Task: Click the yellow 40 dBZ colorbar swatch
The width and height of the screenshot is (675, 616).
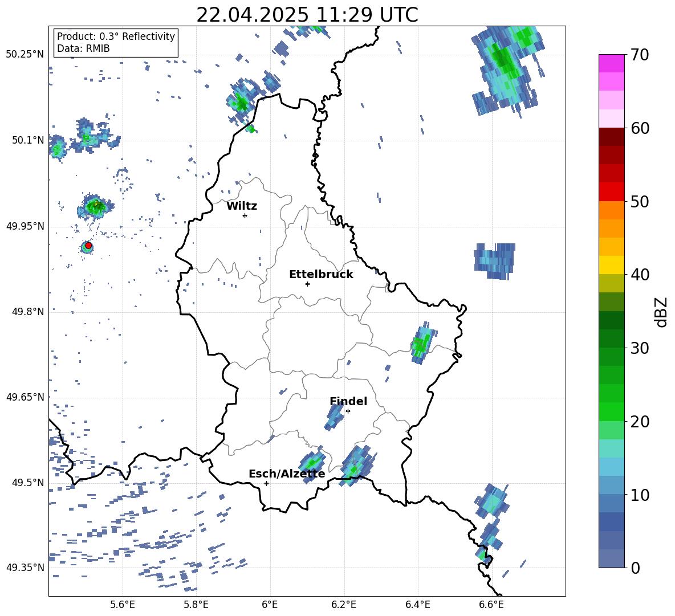Action: (611, 265)
